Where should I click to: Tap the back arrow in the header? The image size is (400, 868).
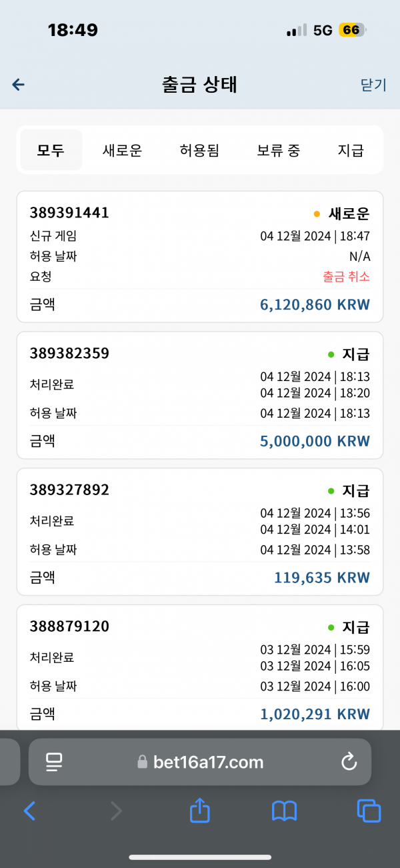click(x=19, y=85)
